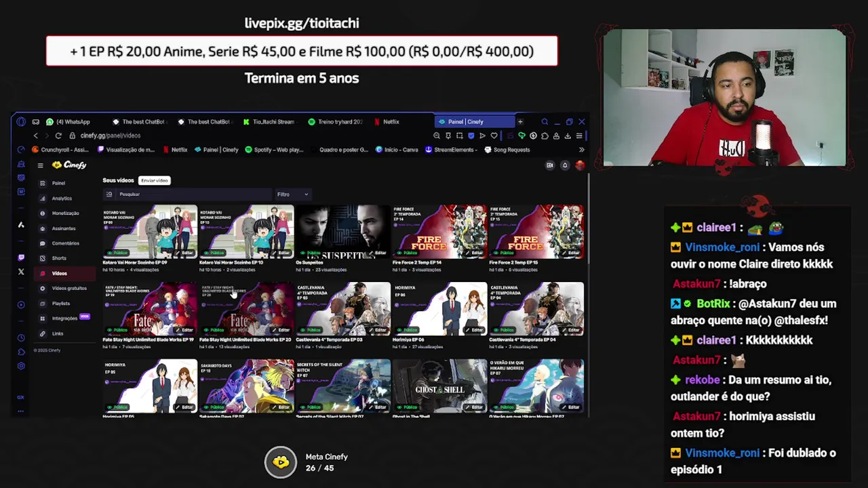Open the browser extensions cube icon

[x=545, y=136]
